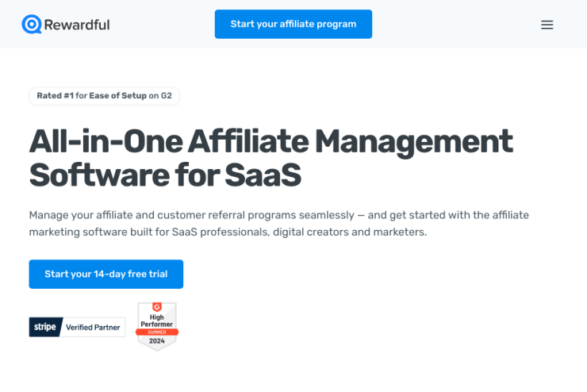The image size is (587, 392).
Task: Click the Rated #1 for Ease of Setup pill
Action: tap(104, 96)
